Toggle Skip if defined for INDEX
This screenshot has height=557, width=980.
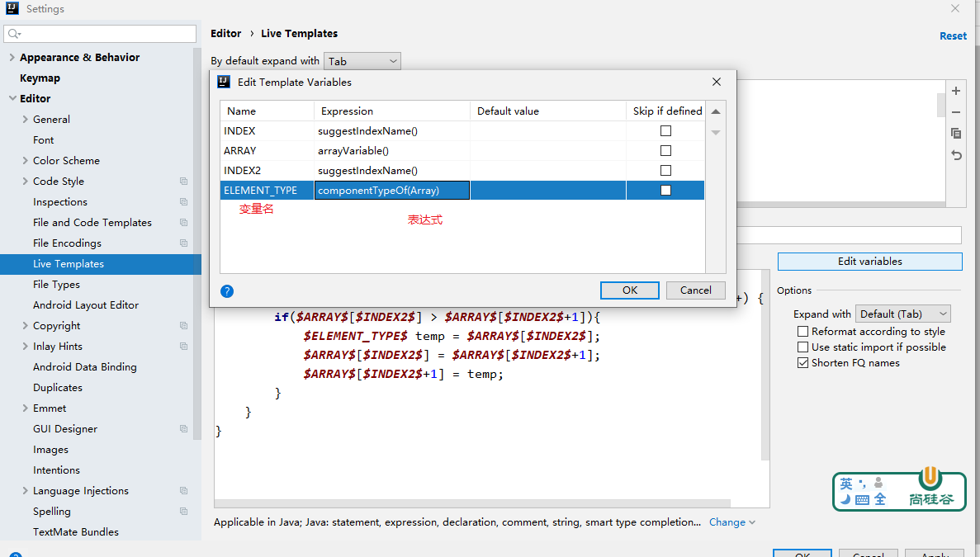click(x=665, y=131)
